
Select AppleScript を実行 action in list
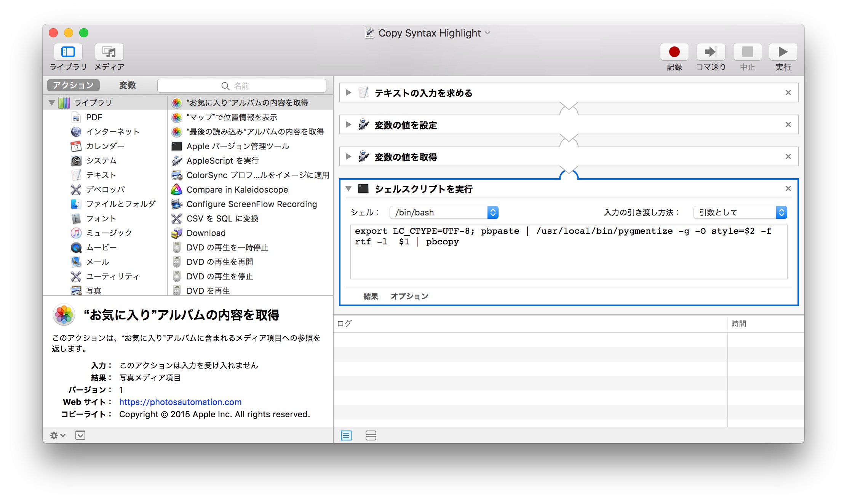click(222, 161)
